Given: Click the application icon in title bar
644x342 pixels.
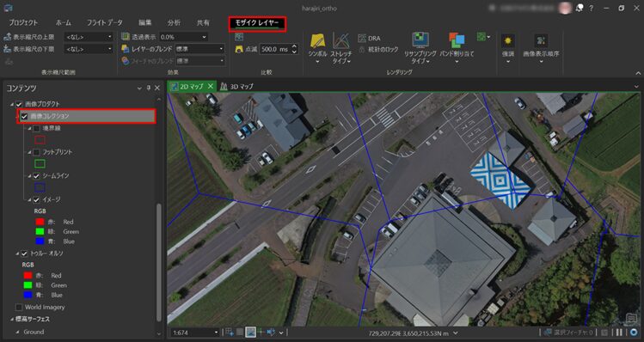Looking at the screenshot, I should click(8, 9).
